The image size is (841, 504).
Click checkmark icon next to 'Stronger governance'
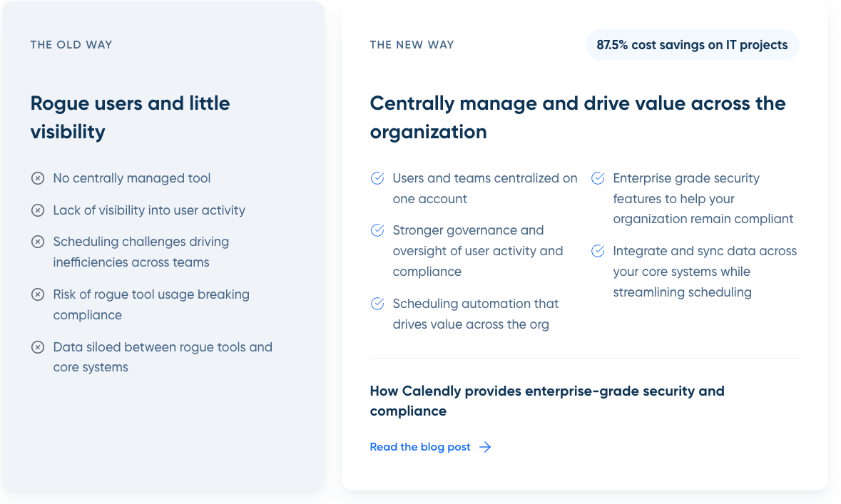pos(377,230)
